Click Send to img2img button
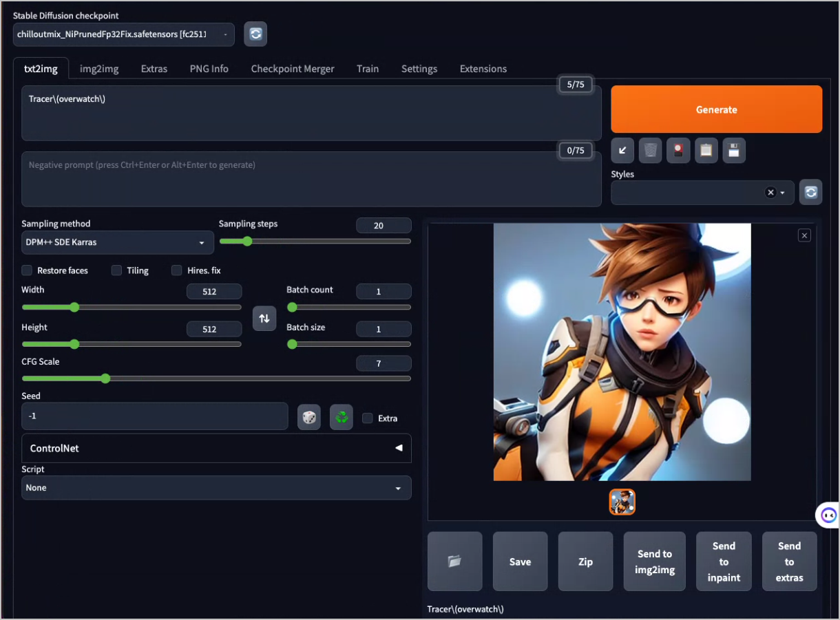The height and width of the screenshot is (620, 840). (x=655, y=562)
